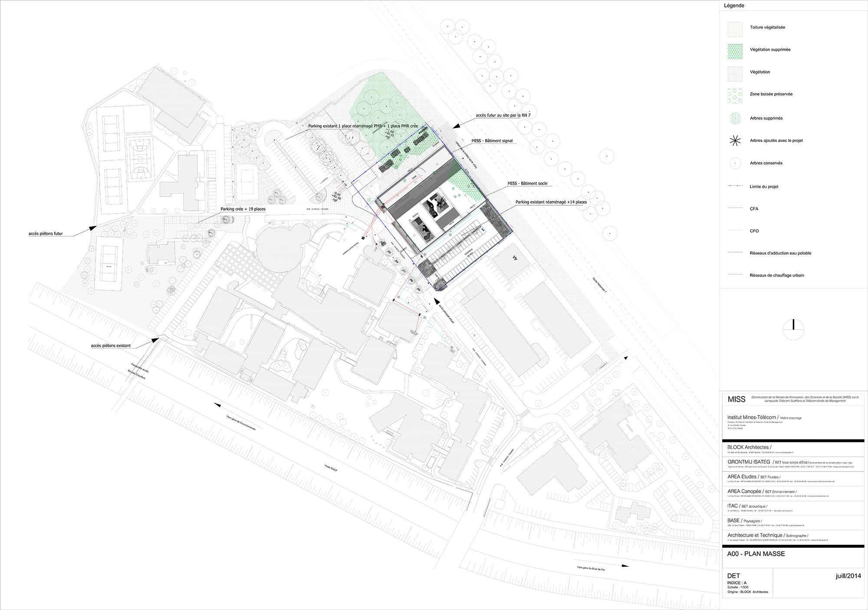Image resolution: width=868 pixels, height=610 pixels.
Task: Click the grey 'Végétation' legend swatch
Action: click(735, 74)
